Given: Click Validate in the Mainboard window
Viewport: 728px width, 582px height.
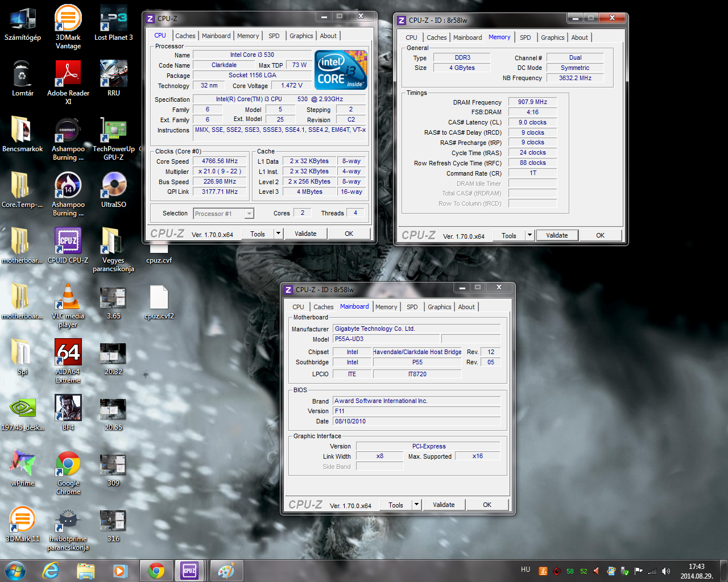Looking at the screenshot, I should tap(444, 505).
